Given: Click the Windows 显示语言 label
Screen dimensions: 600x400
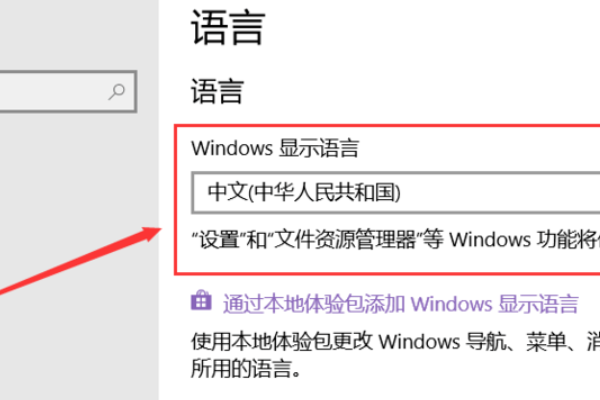Looking at the screenshot, I should click(x=275, y=148).
